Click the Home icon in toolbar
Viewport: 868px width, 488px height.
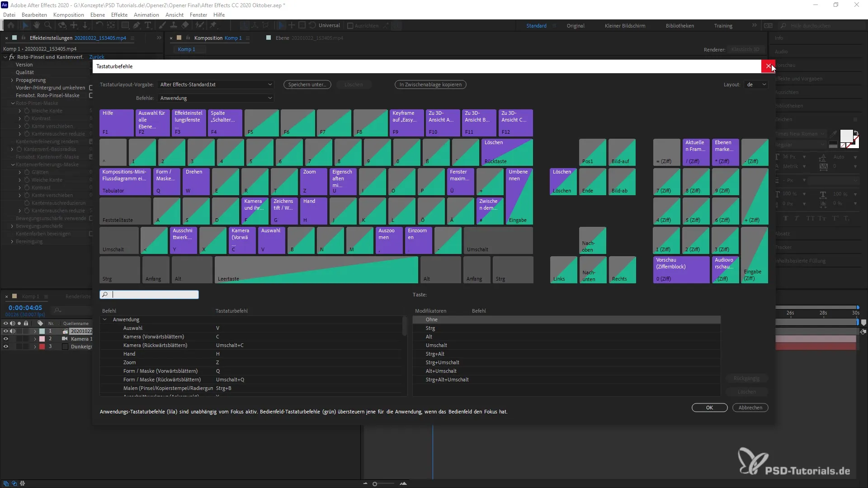pos(11,25)
